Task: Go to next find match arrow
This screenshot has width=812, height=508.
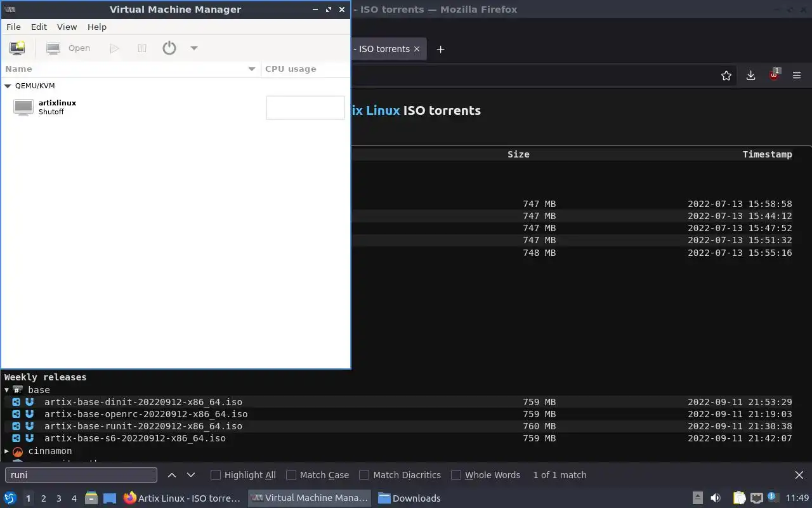Action: click(190, 475)
